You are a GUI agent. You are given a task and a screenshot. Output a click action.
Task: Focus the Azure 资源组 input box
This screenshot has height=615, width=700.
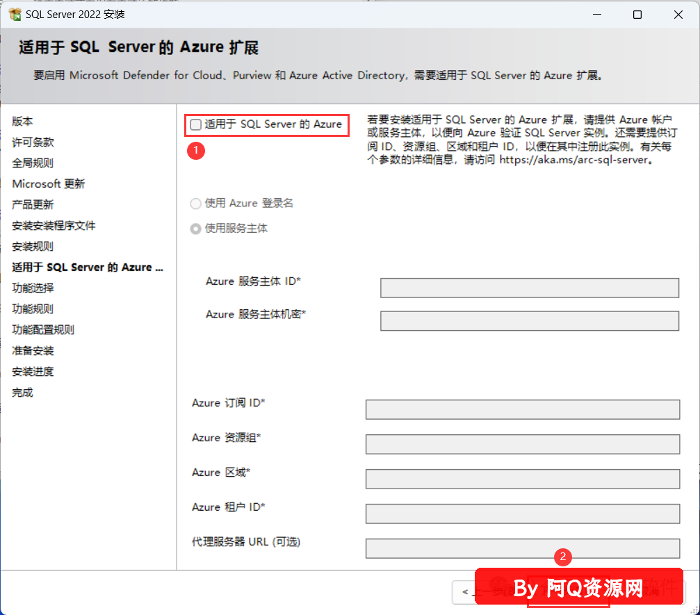pos(522,444)
